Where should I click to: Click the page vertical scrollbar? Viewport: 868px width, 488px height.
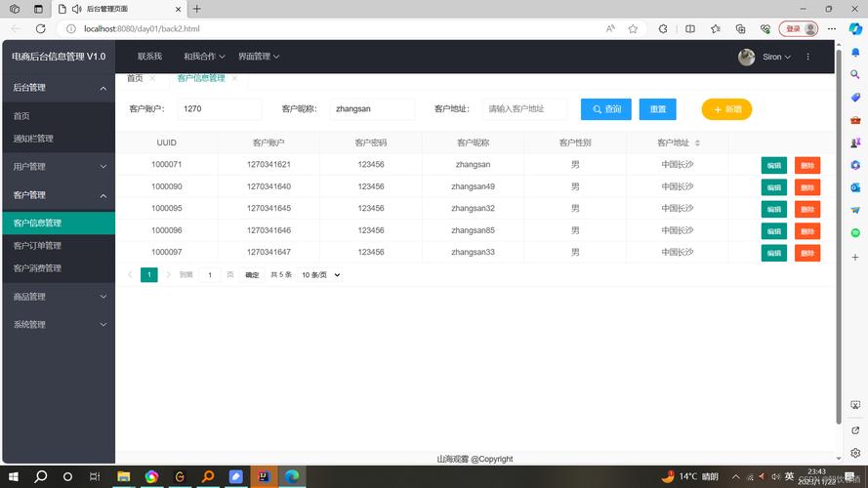point(839,238)
